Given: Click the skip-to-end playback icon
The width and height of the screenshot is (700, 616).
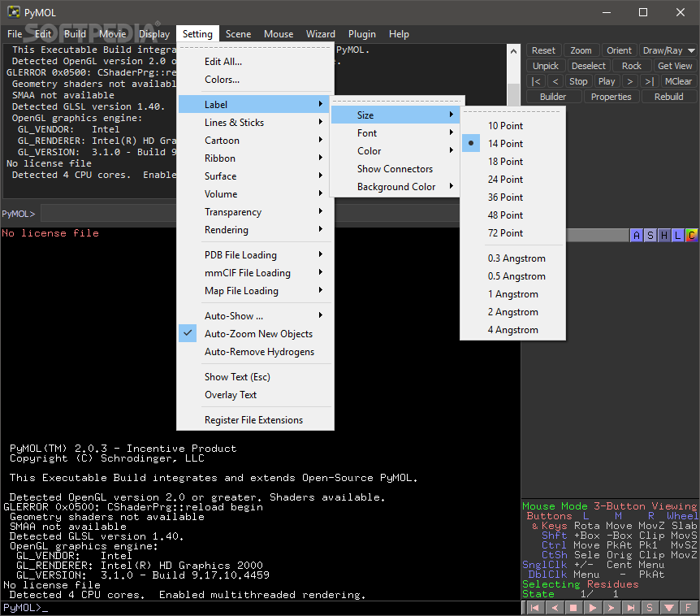Looking at the screenshot, I should (x=631, y=608).
